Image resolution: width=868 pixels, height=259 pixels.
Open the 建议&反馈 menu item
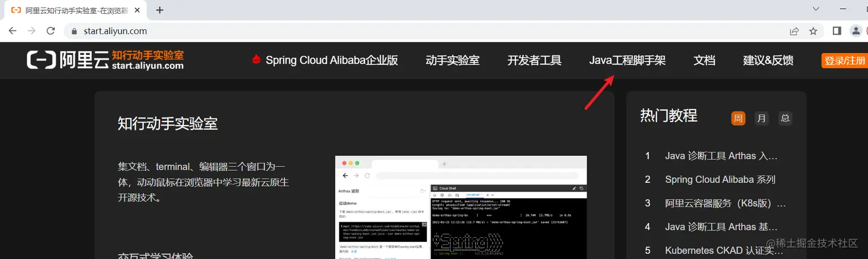(x=768, y=60)
